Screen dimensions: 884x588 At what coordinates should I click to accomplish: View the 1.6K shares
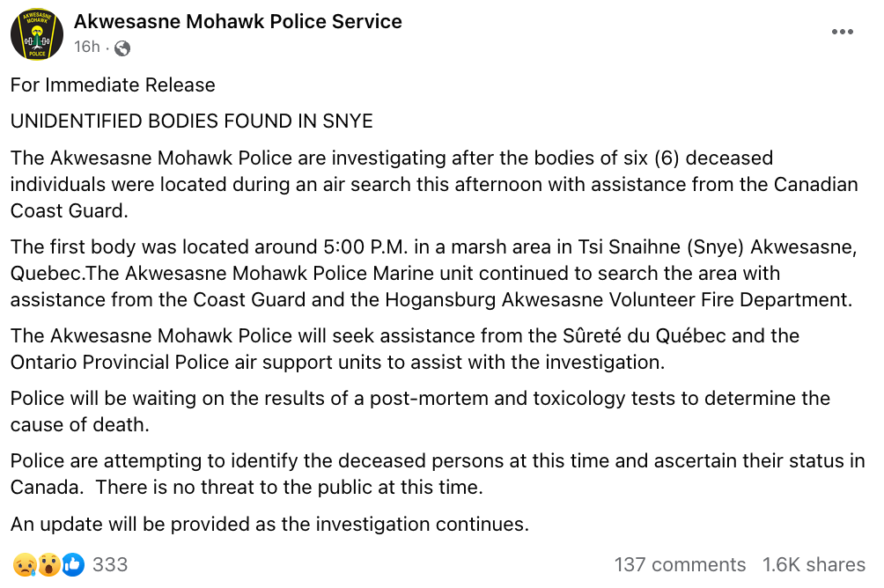coord(814,565)
